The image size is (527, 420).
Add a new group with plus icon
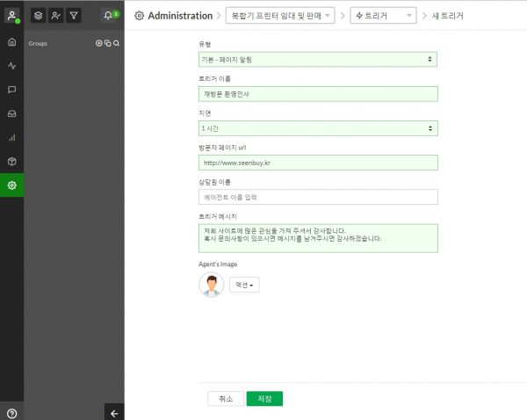point(98,43)
